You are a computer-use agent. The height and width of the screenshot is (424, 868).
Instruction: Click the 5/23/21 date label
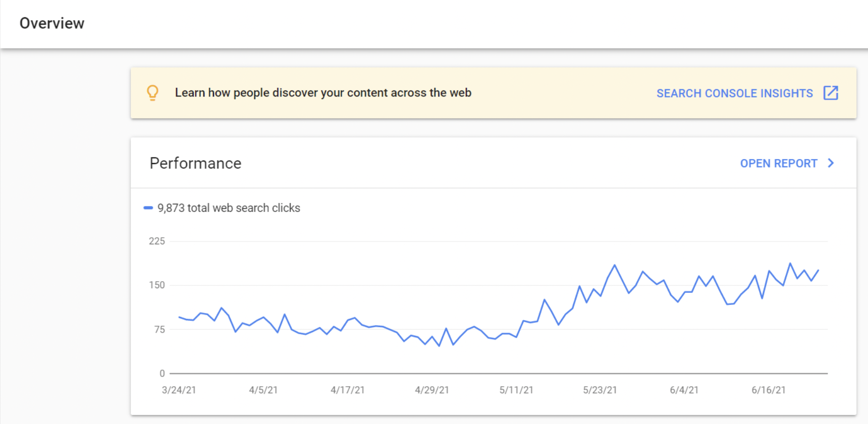pyautogui.click(x=600, y=390)
